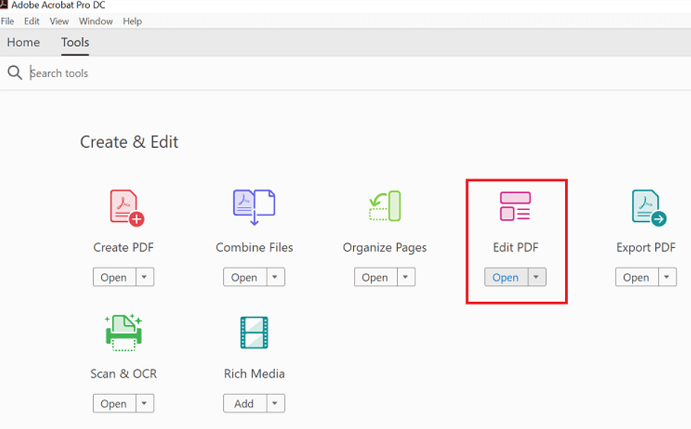Image resolution: width=691 pixels, height=429 pixels.
Task: Click the "Export PDF" label text
Action: [x=646, y=248]
